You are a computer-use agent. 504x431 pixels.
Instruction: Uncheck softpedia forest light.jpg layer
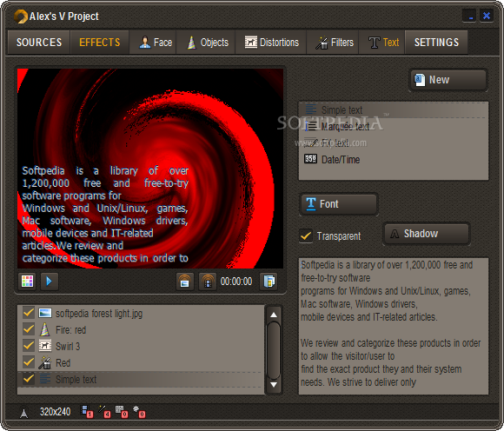[x=29, y=313]
